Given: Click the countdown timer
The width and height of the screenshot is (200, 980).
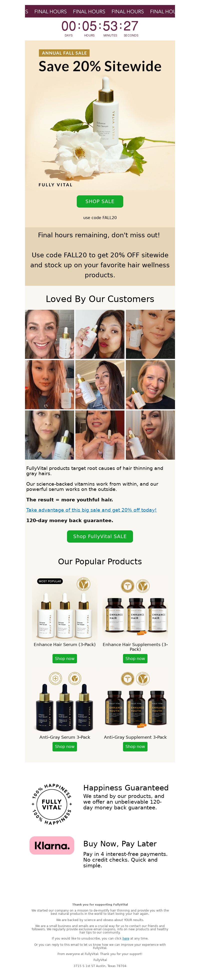Looking at the screenshot, I should tap(100, 28).
